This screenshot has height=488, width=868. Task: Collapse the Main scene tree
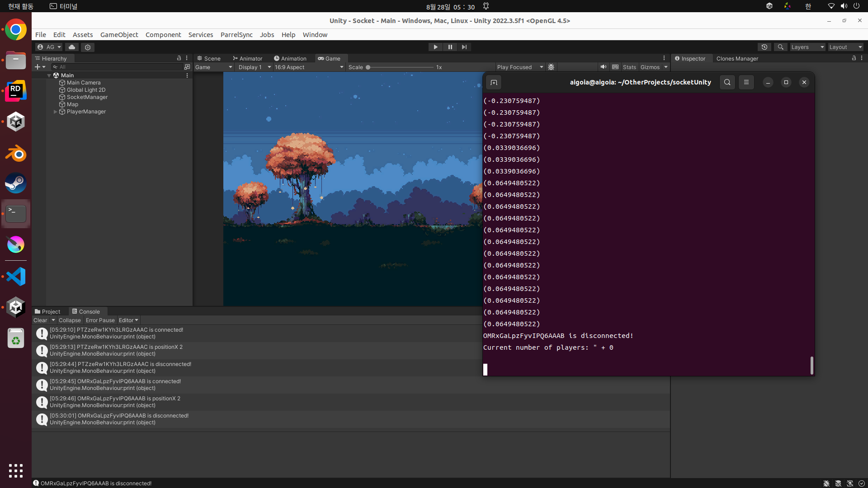[x=49, y=75]
